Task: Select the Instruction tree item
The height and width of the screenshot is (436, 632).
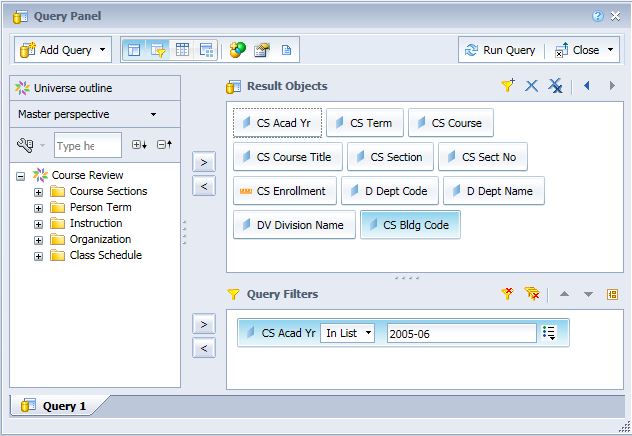Action: [x=96, y=223]
